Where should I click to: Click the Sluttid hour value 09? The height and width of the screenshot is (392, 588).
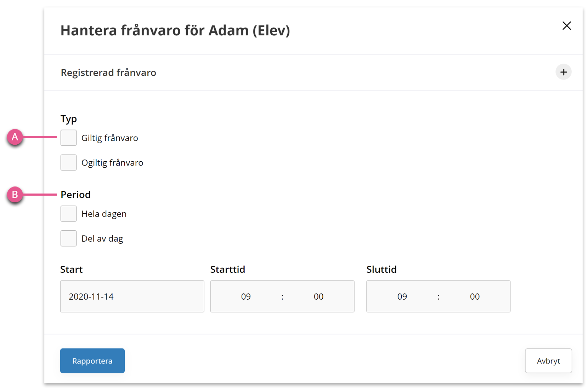[x=402, y=296]
